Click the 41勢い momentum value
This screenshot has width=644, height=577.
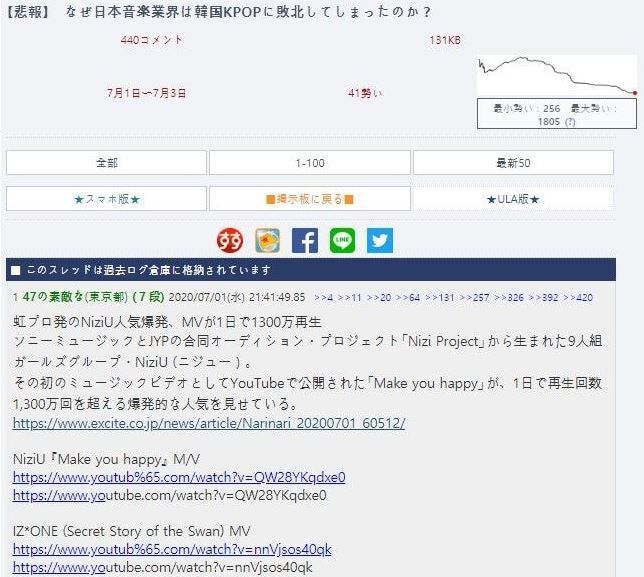365,93
